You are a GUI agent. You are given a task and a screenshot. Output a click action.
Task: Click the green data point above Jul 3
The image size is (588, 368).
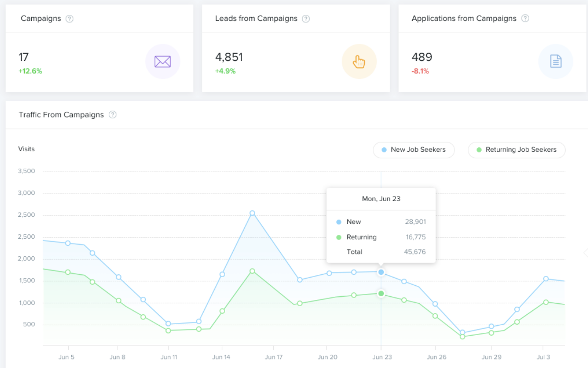[x=546, y=302]
